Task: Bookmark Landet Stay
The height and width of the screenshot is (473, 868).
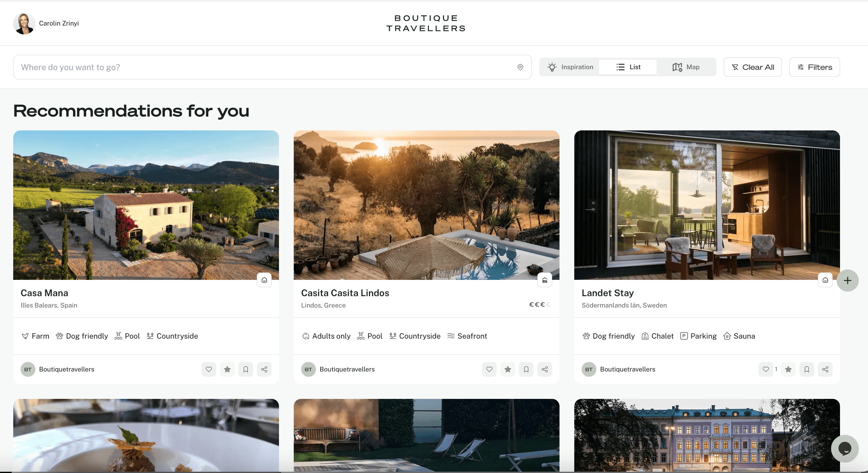Action: [807, 369]
